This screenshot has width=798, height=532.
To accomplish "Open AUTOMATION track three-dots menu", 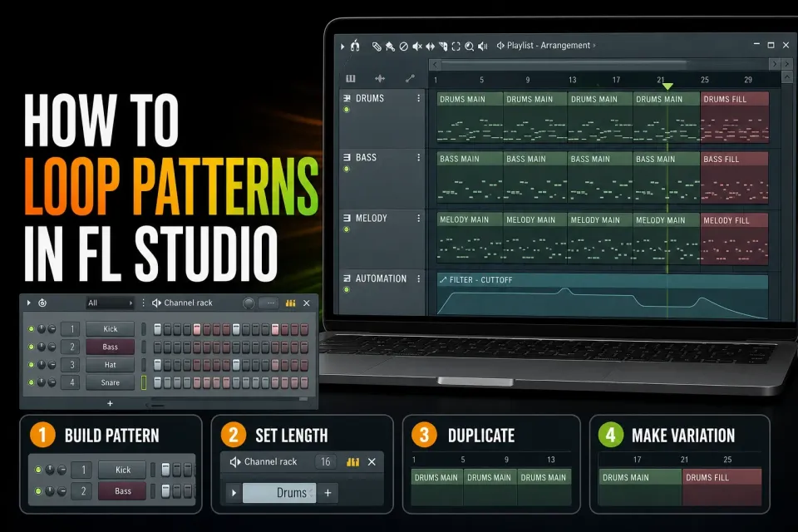I will 419,278.
